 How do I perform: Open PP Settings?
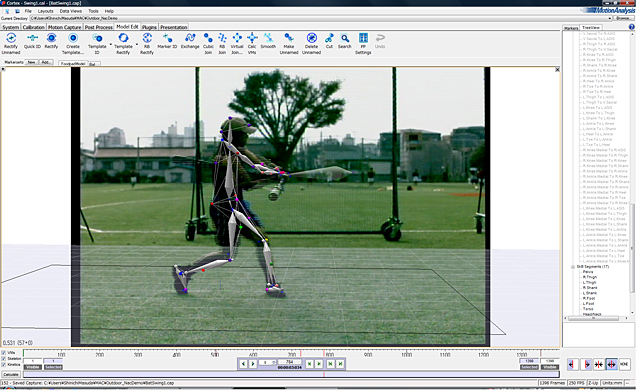pyautogui.click(x=363, y=38)
